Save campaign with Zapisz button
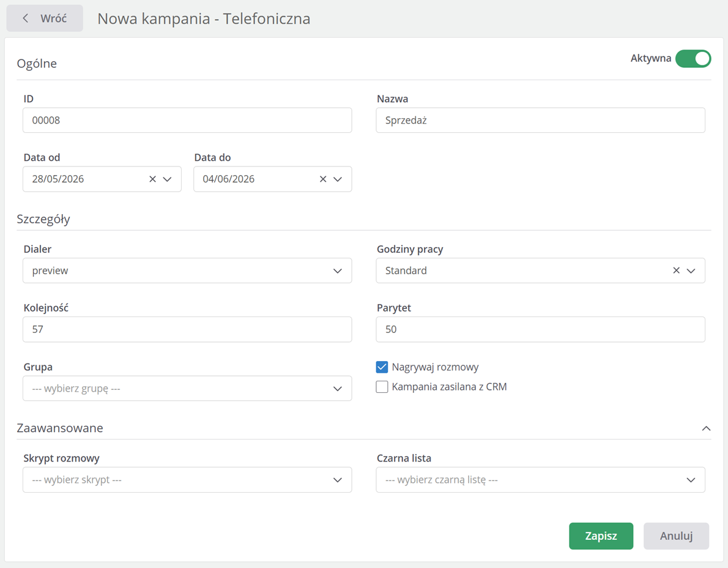The width and height of the screenshot is (728, 568). 601,536
